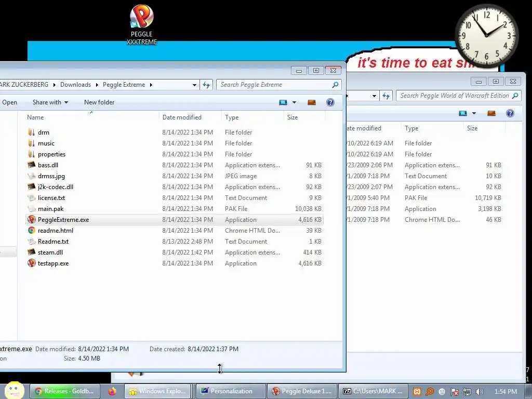This screenshot has height=399, width=532.
Task: Select the 3,198 KB Application row
Action: point(424,209)
